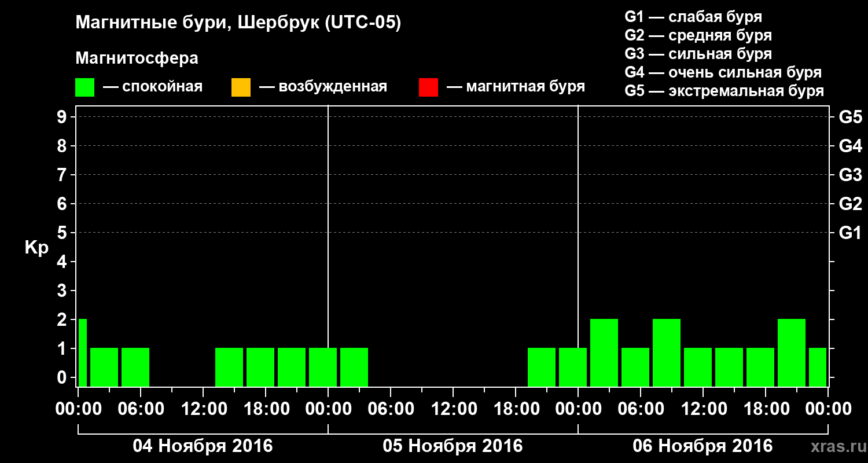Click the Kp 1 bar at 19:00–22:00 on 05 November

click(542, 367)
